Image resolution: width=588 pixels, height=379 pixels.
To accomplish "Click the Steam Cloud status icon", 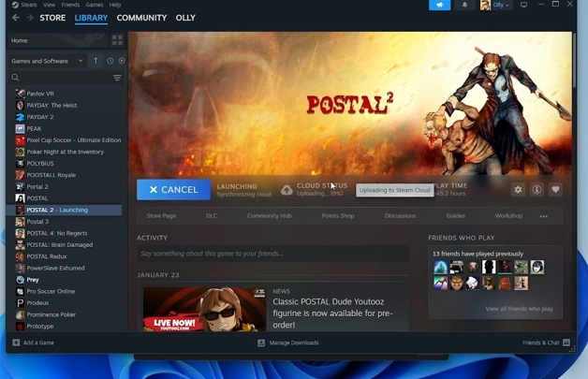I will (287, 190).
